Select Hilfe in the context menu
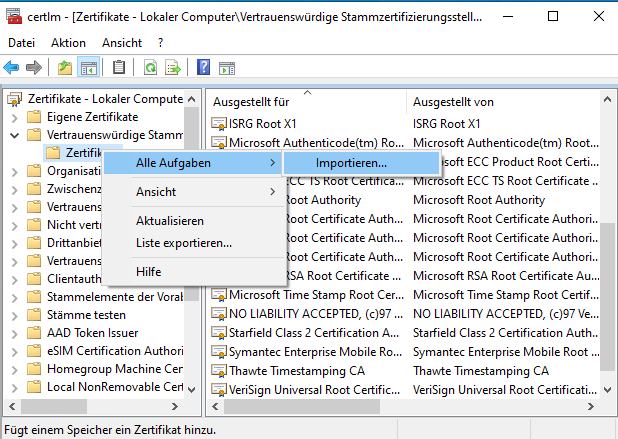The image size is (618, 439). (193, 272)
